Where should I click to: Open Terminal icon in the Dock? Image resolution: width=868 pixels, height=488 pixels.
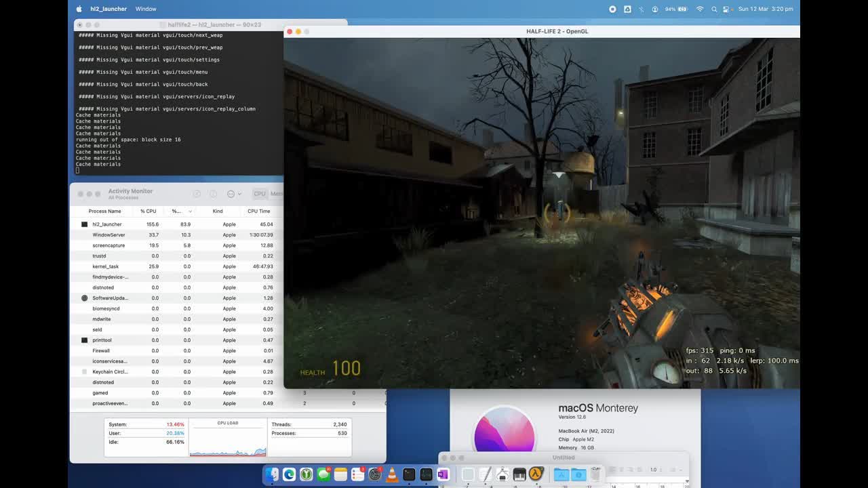tap(409, 474)
